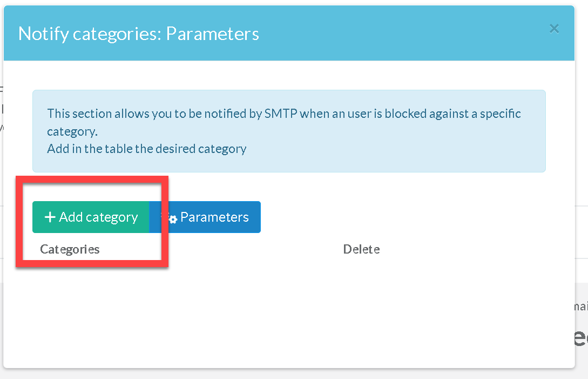Click the plus icon on Add category
Viewport: 588px width, 379px height.
point(50,217)
